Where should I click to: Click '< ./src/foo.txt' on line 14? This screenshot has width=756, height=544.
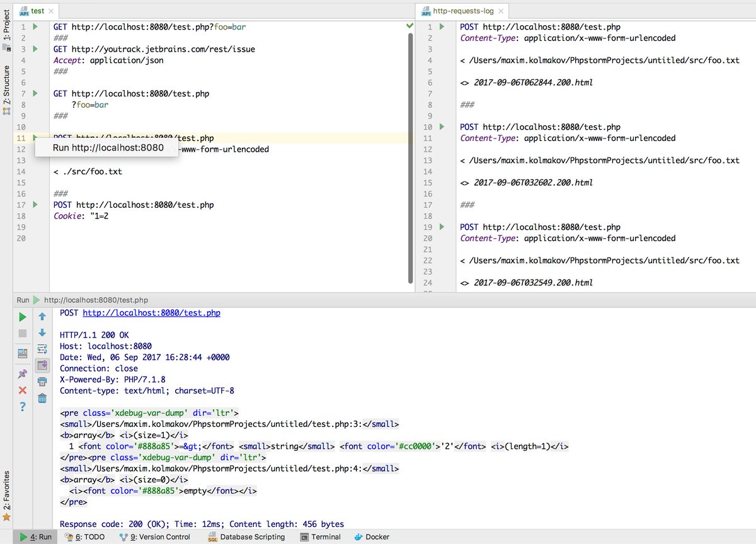pos(88,171)
